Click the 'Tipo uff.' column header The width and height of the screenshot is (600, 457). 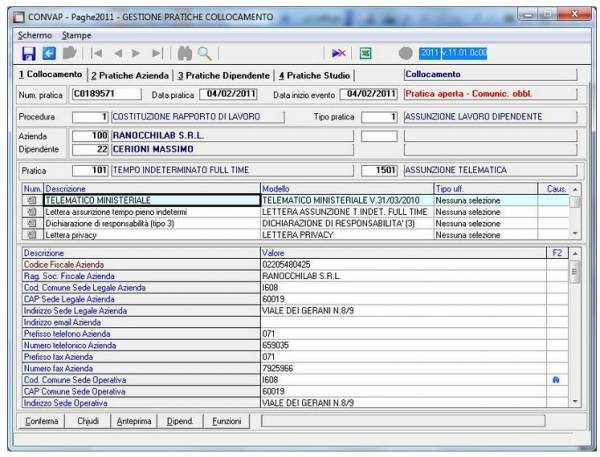(x=486, y=189)
